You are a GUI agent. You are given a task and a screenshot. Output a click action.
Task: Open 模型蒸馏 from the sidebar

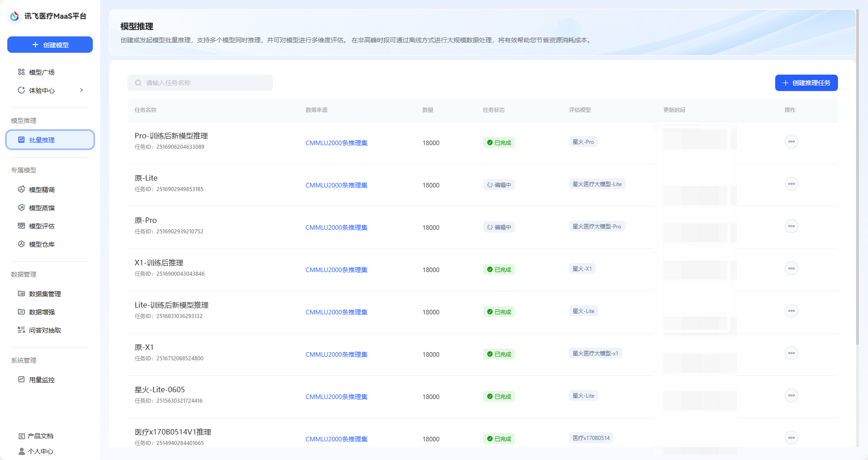pos(50,207)
